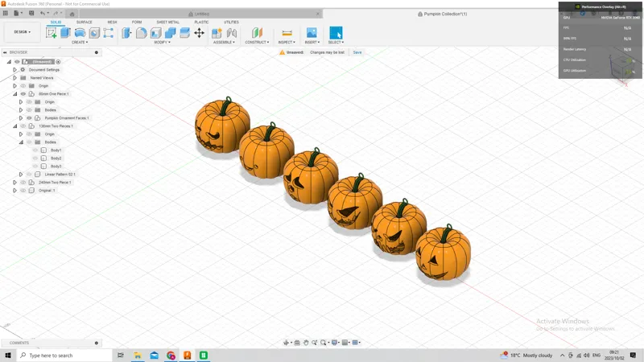Activate the root component radio button
Image resolution: width=644 pixels, height=362 pixels.
(x=58, y=62)
